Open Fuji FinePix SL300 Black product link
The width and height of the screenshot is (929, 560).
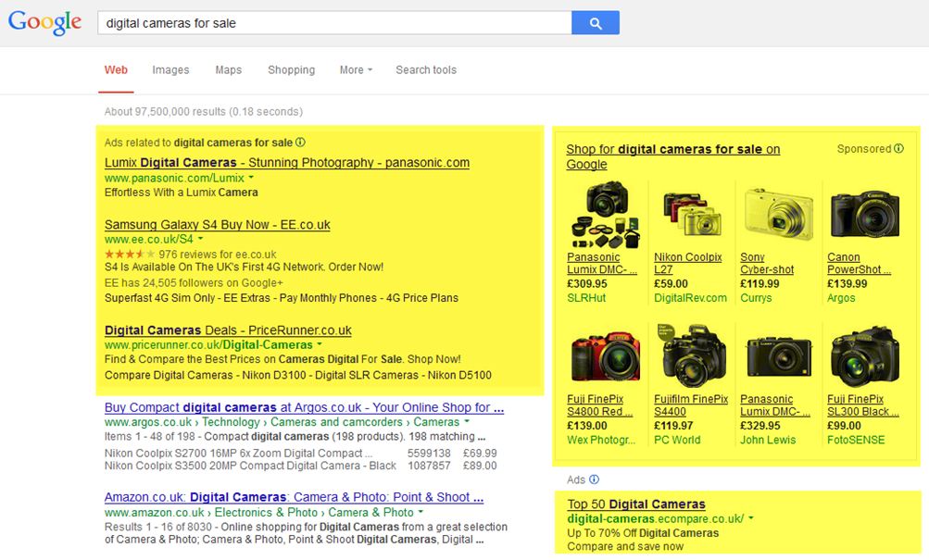[862, 405]
